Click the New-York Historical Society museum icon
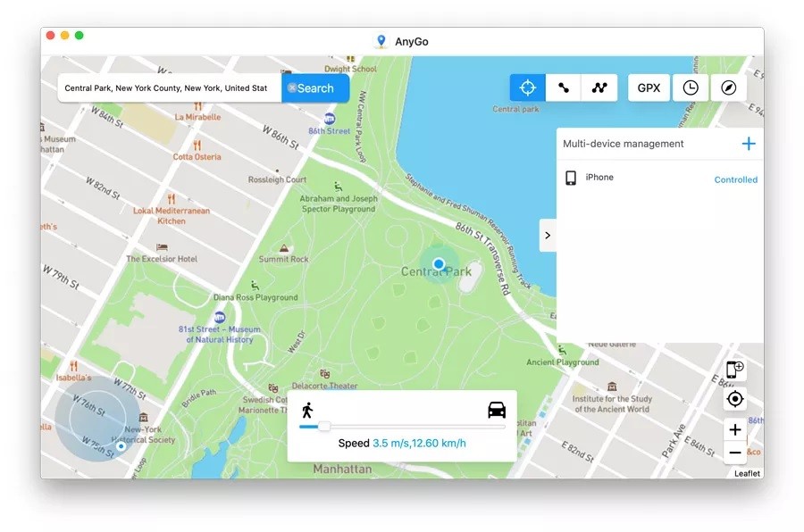 144,417
